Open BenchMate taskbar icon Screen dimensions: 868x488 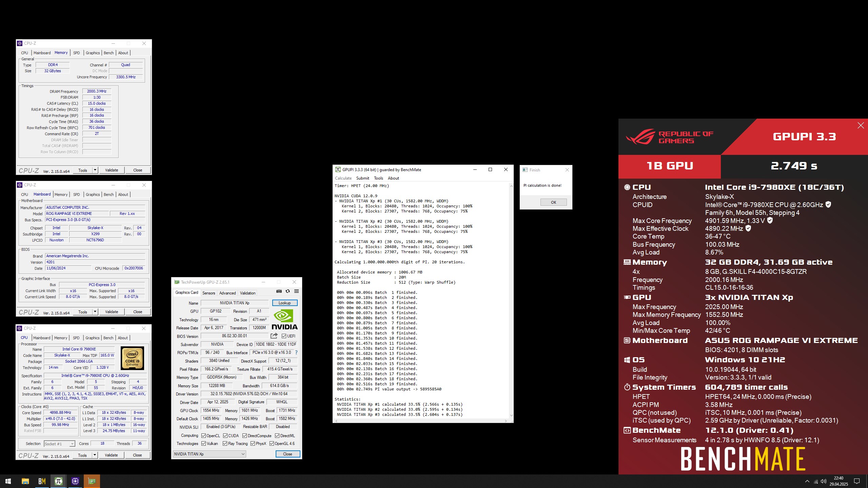[42, 481]
